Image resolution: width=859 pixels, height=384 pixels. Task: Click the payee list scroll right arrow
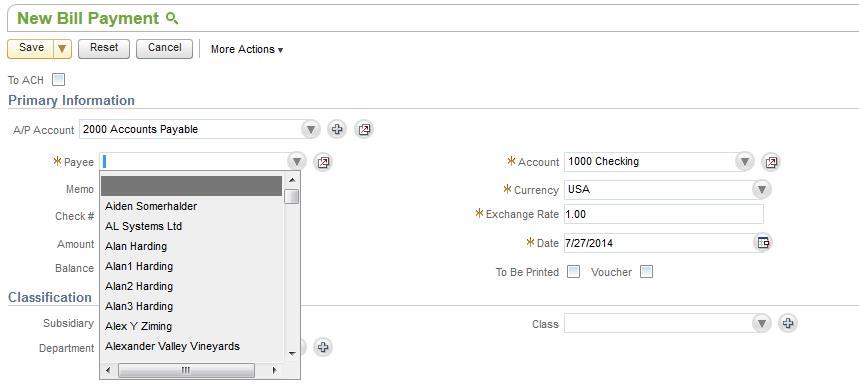pos(274,370)
